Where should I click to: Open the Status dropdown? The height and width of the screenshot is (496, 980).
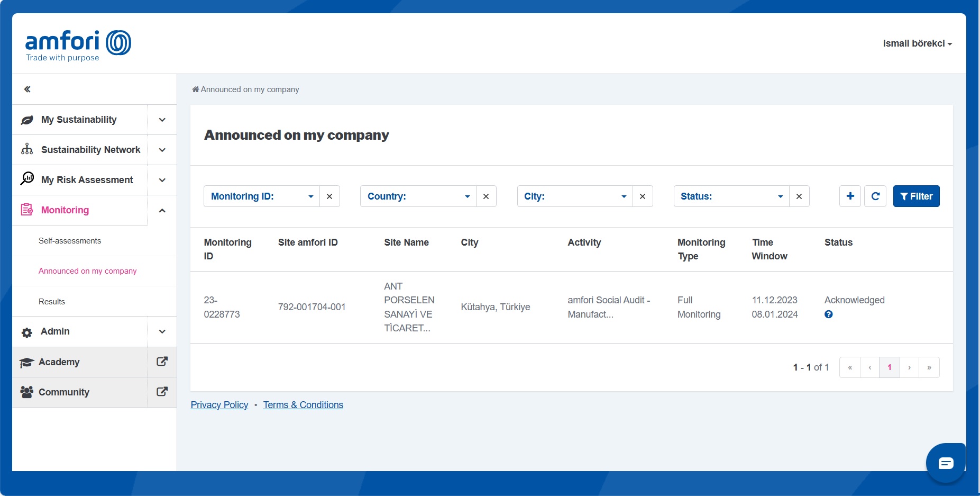coord(731,196)
